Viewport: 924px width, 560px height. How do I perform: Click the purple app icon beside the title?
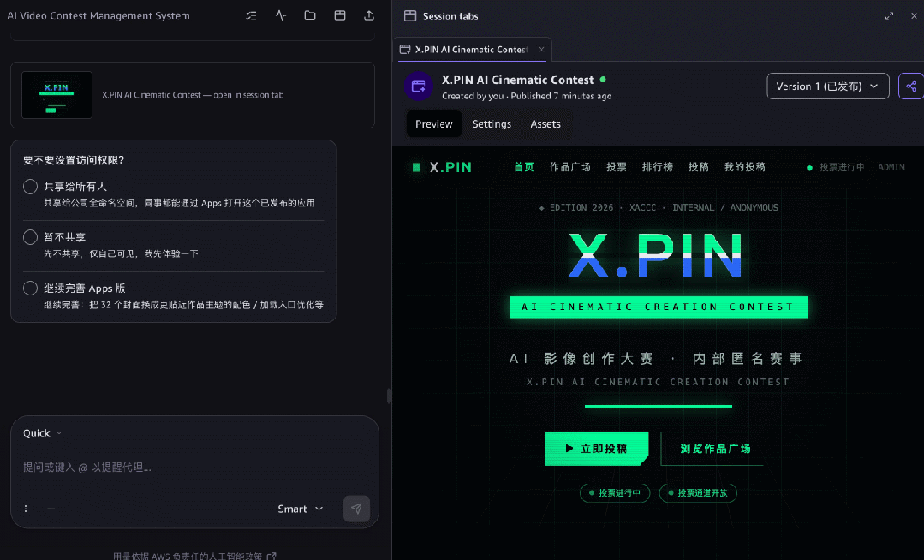pyautogui.click(x=419, y=86)
